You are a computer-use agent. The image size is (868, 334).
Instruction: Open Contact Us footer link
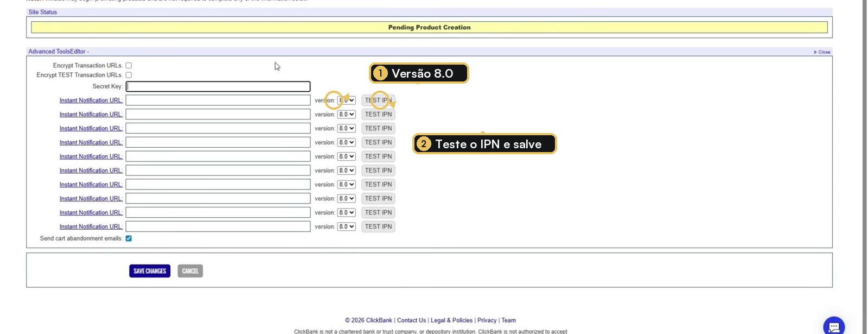coord(411,320)
